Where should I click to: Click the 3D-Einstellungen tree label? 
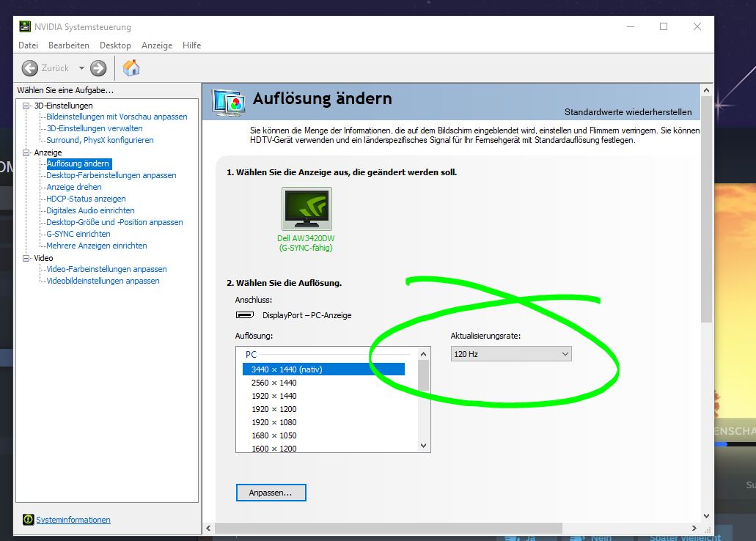[x=63, y=106]
